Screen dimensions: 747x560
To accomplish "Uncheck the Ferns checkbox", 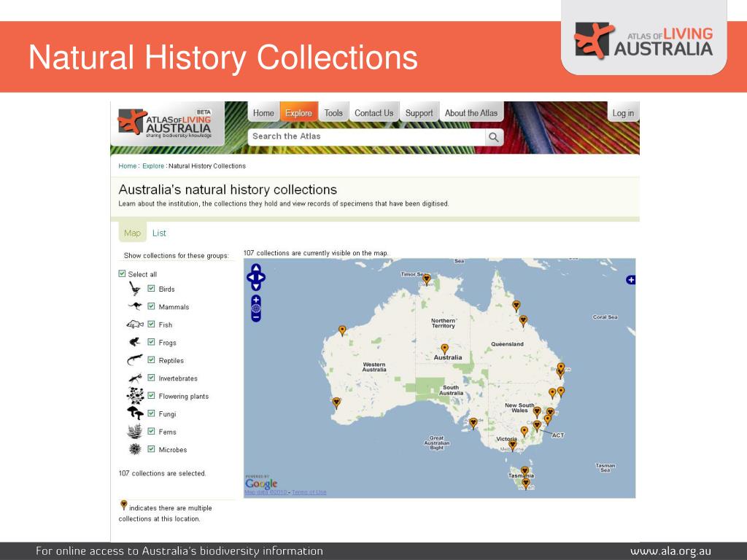I will (x=151, y=432).
